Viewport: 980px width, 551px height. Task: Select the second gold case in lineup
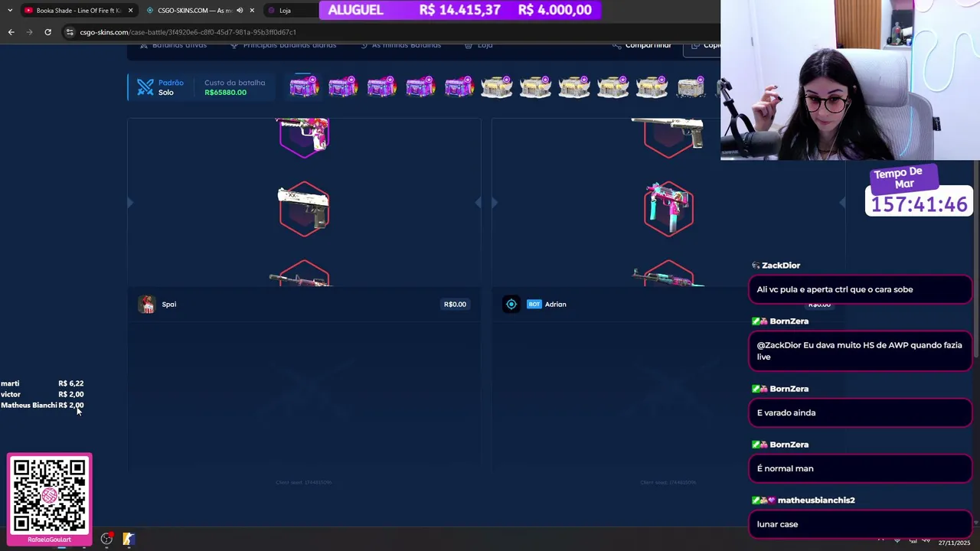[535, 86]
